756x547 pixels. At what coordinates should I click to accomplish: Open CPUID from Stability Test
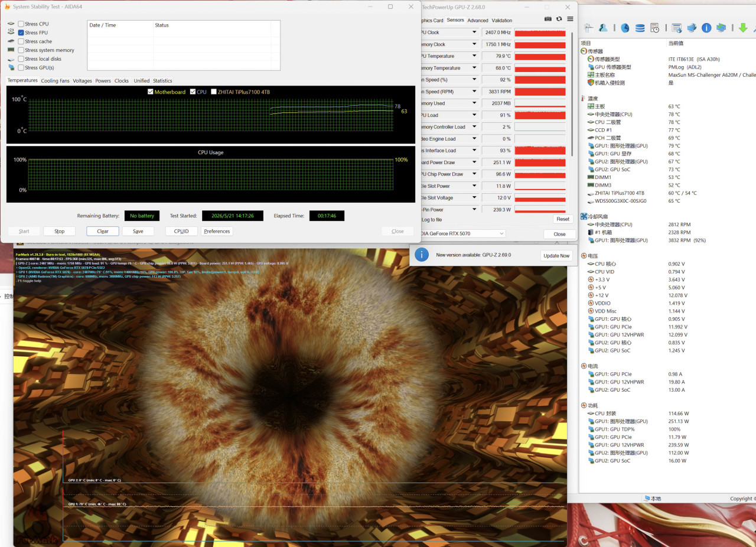[181, 231]
